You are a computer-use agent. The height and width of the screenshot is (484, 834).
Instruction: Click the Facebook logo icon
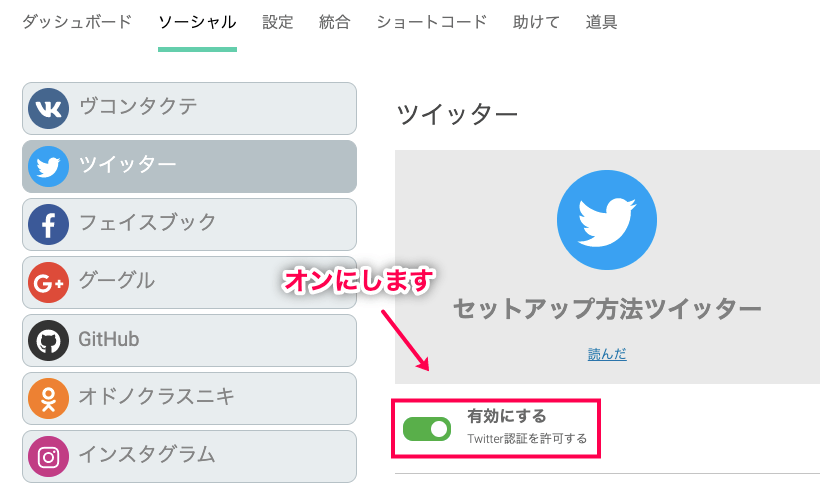[48, 224]
